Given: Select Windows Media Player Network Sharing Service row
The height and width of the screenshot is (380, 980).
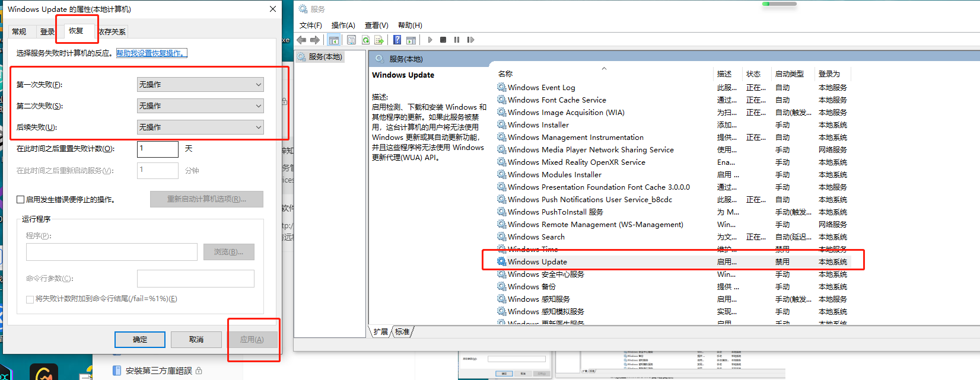Looking at the screenshot, I should pos(673,149).
